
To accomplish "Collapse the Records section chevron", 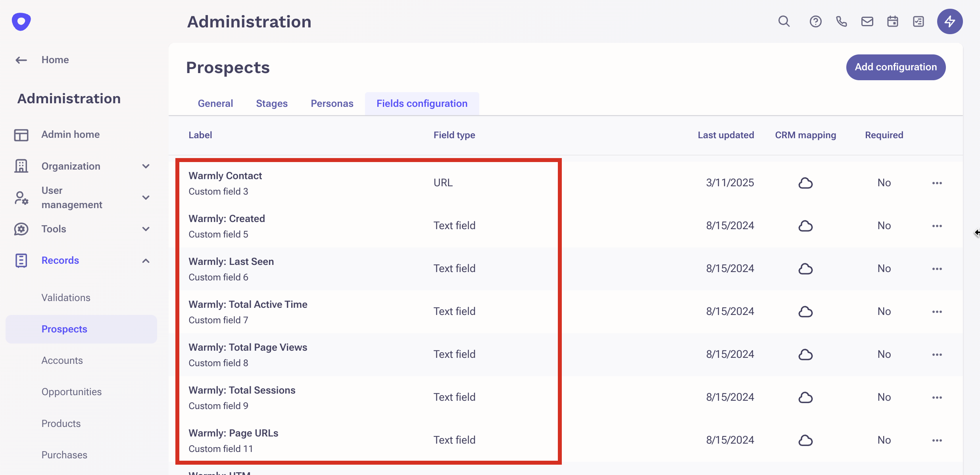I will pyautogui.click(x=146, y=261).
